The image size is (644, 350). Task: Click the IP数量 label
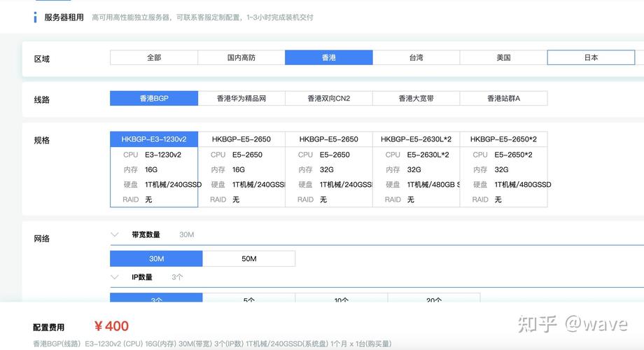tap(142, 277)
